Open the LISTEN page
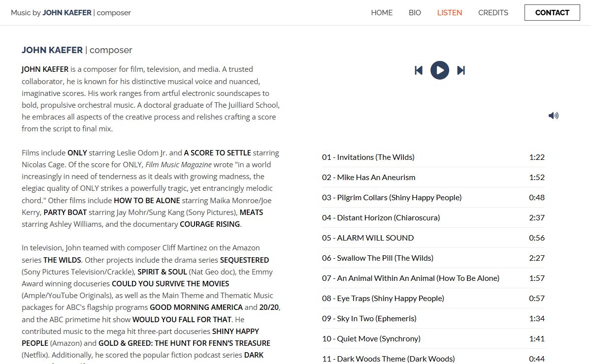The image size is (591, 364). [450, 13]
